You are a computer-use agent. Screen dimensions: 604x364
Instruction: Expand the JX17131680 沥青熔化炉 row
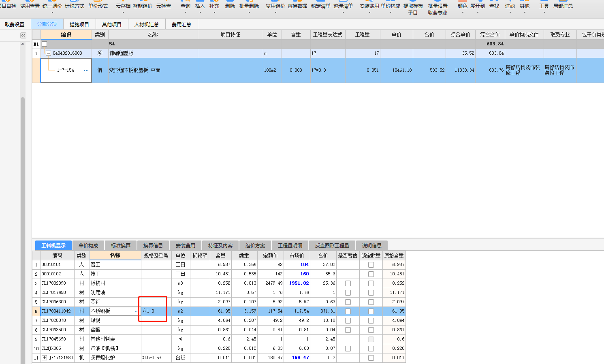coord(45,358)
